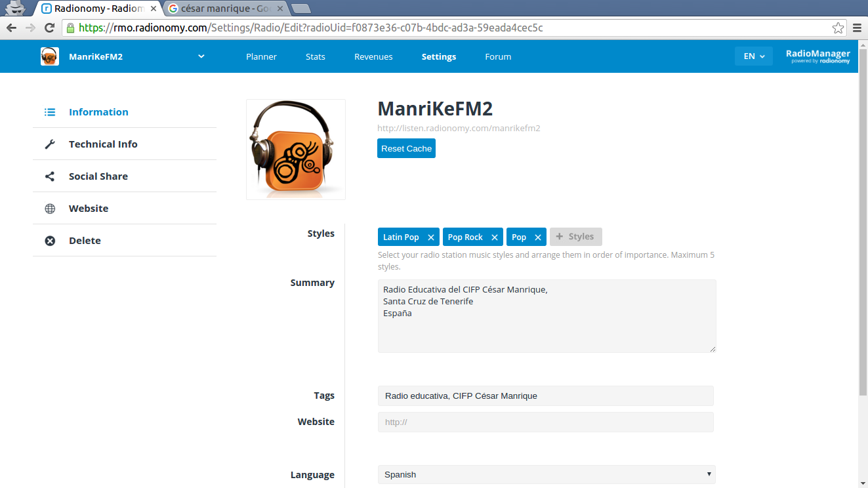Click the RadioManager logo
The width and height of the screenshot is (868, 488).
point(817,56)
